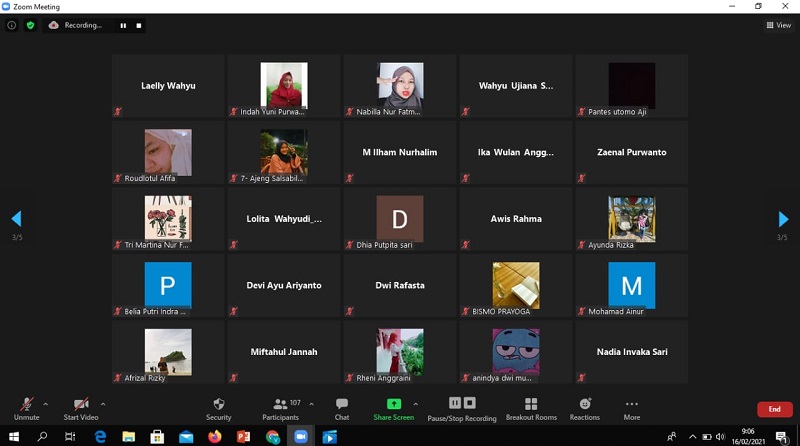Image resolution: width=800 pixels, height=446 pixels.
Task: Open PowerPoint from the taskbar
Action: coord(243,437)
